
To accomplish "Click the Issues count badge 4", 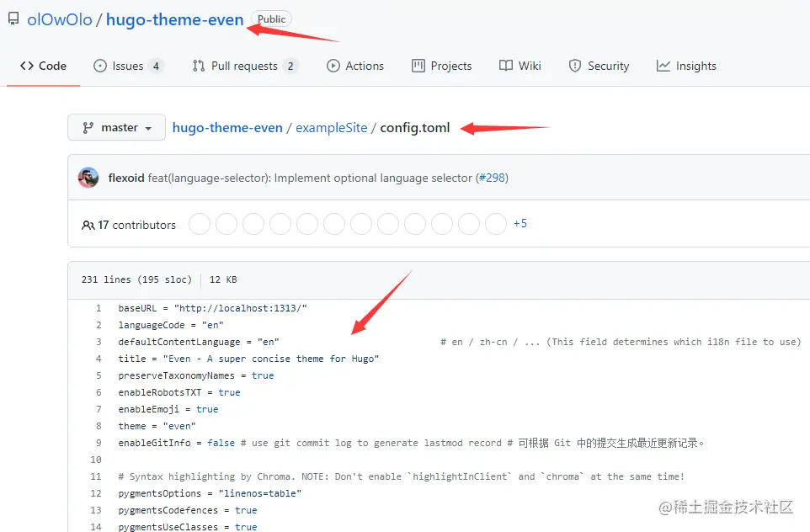I will 156,66.
